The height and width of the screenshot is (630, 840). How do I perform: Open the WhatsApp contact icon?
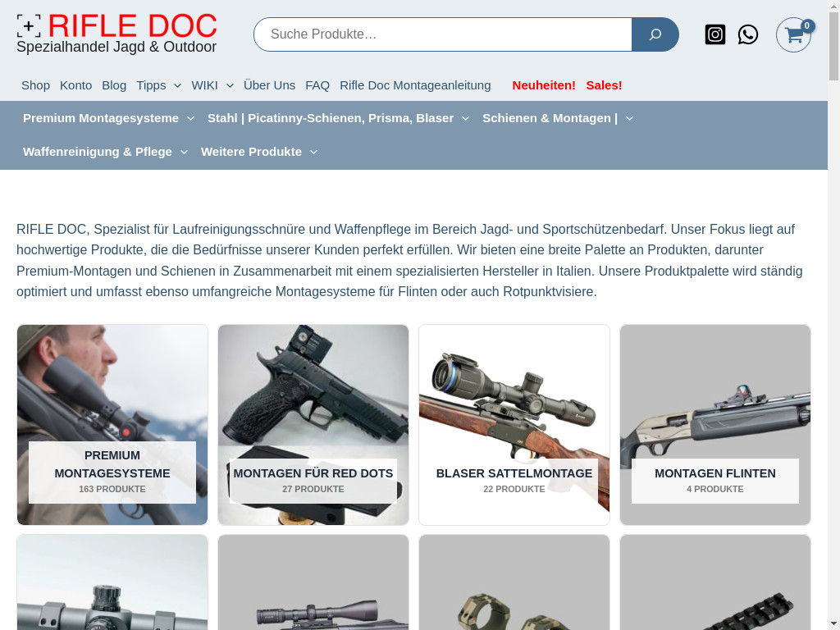(x=748, y=34)
